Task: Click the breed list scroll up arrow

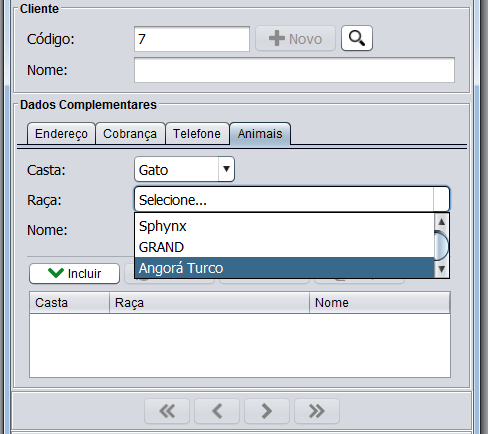Action: click(442, 221)
